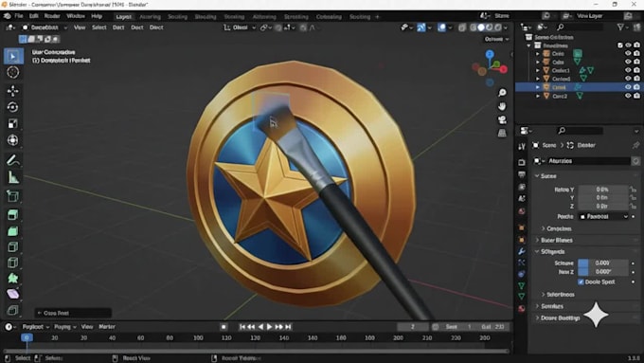Play animation in reverse
The image size is (644, 363).
coord(260,327)
